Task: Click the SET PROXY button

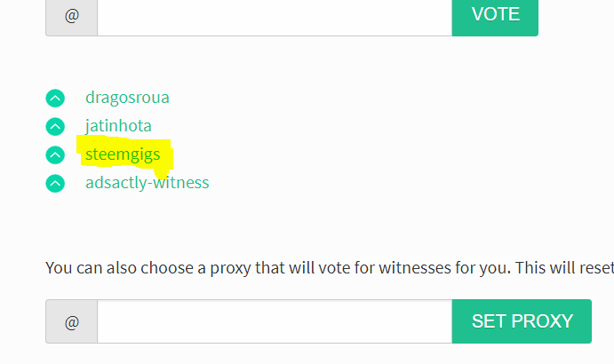Action: click(522, 321)
